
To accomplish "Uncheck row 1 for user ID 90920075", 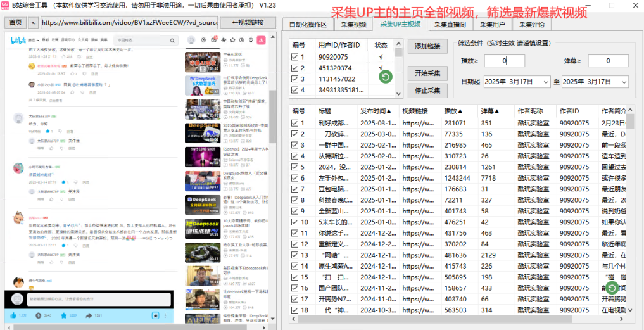I will [x=294, y=57].
